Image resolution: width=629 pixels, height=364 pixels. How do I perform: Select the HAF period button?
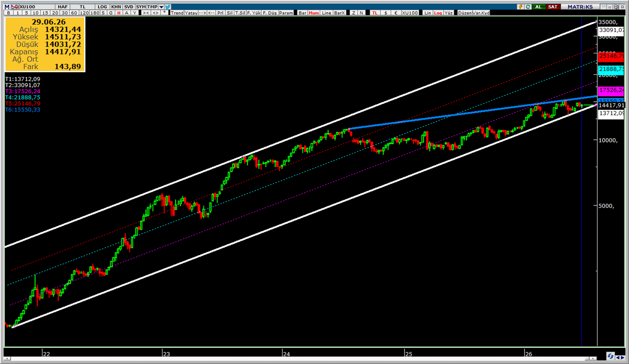pos(62,6)
